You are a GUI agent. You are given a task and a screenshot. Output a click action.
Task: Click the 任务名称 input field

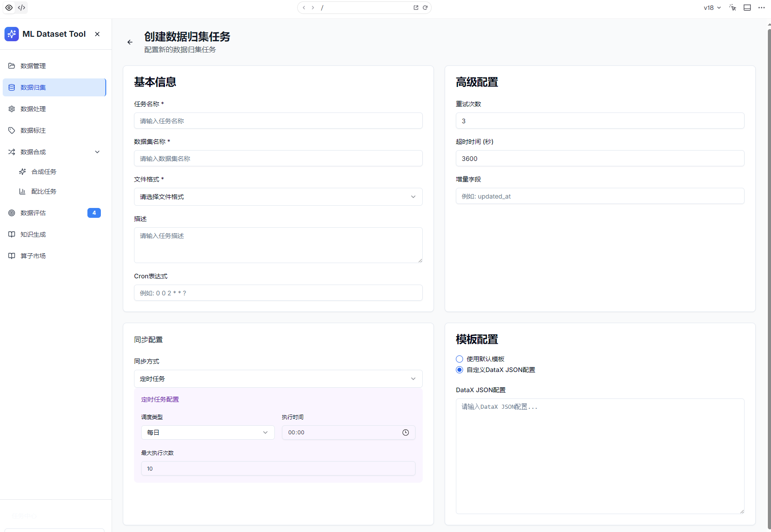(x=278, y=121)
